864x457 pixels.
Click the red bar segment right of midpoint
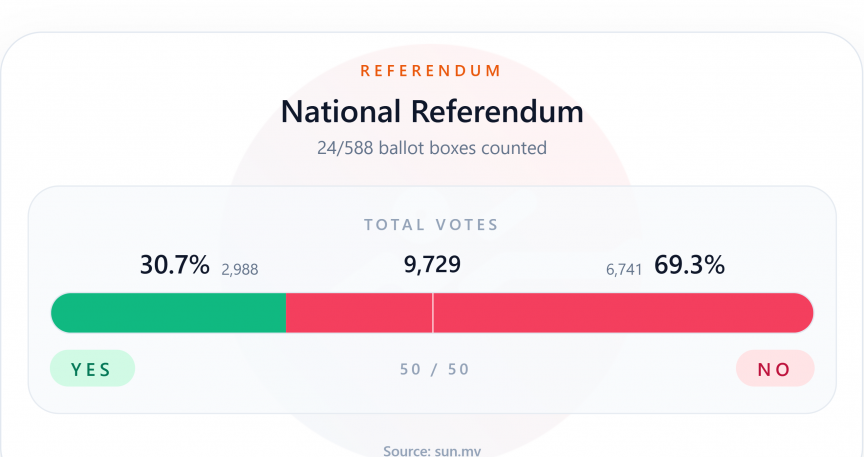[620, 313]
